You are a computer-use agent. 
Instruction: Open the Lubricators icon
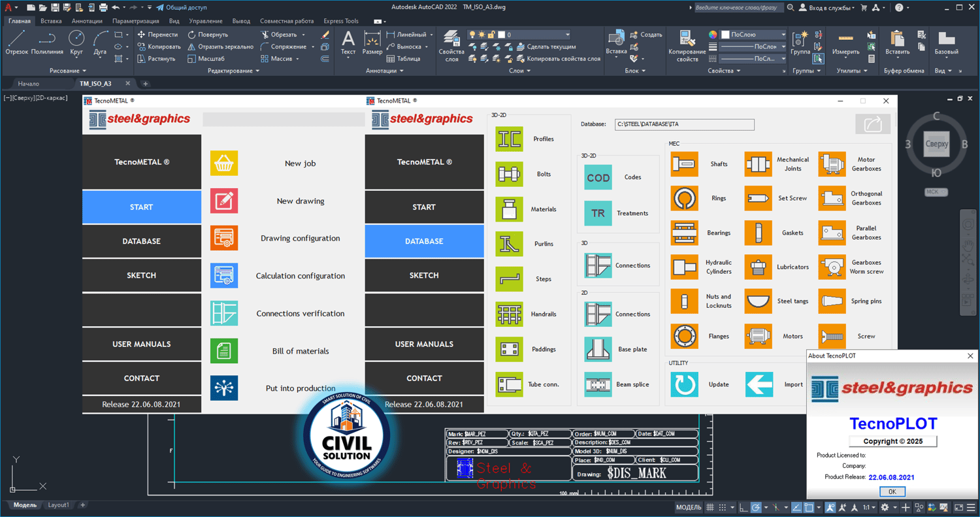tap(758, 267)
